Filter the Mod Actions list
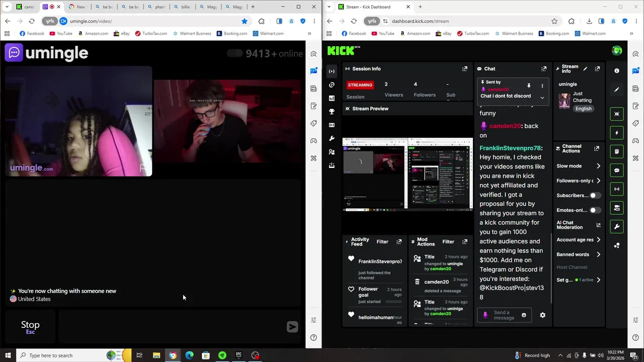 [448, 242]
